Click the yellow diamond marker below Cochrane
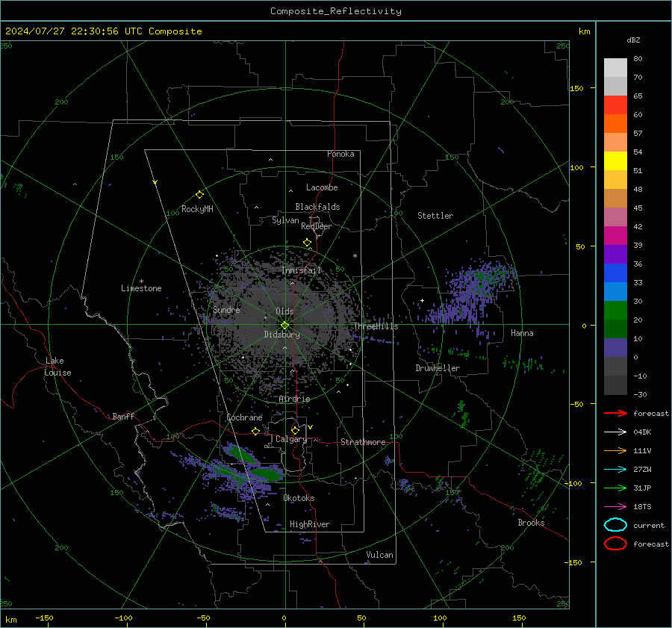The image size is (672, 628). coord(256,432)
